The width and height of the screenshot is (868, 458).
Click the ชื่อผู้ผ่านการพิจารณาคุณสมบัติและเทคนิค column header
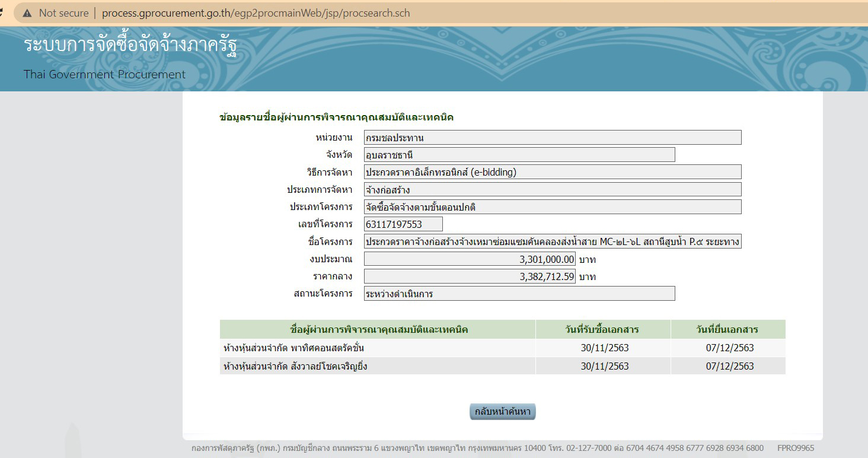tap(378, 330)
